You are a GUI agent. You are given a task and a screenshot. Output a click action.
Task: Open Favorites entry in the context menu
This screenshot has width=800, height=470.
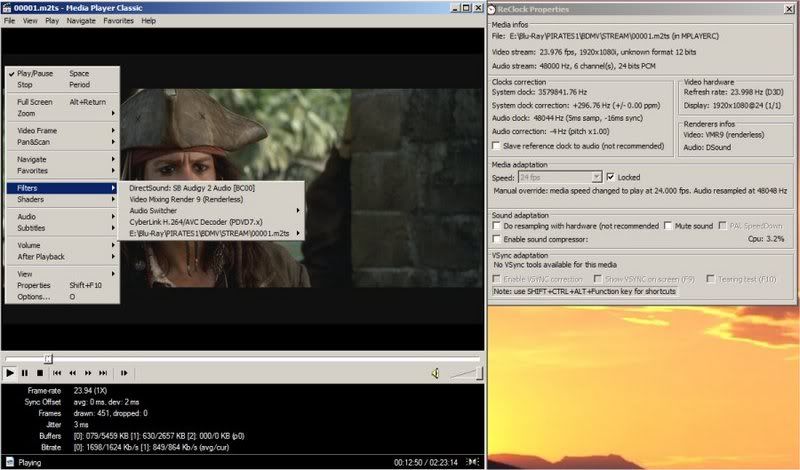click(x=63, y=170)
